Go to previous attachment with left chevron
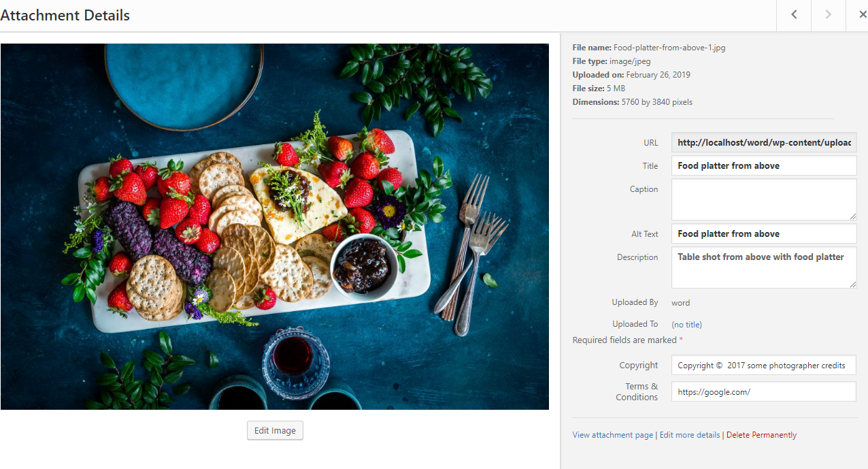This screenshot has width=868, height=469. (794, 15)
